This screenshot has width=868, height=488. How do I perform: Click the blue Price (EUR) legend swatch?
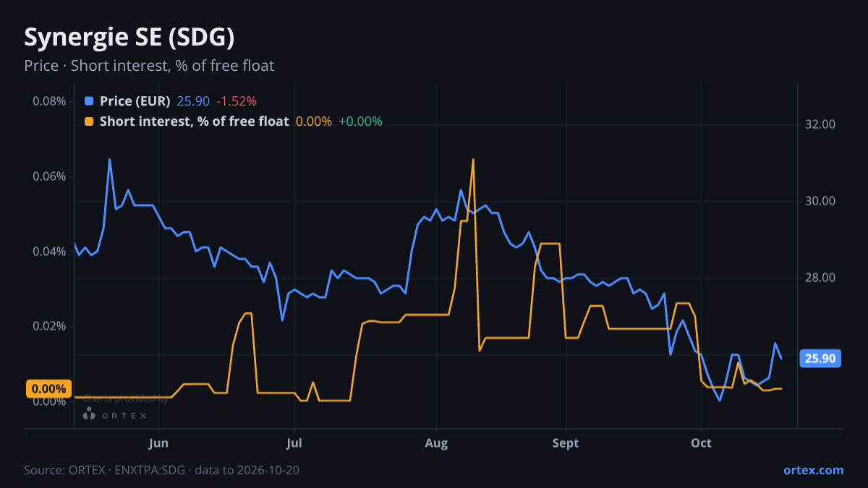(x=89, y=101)
